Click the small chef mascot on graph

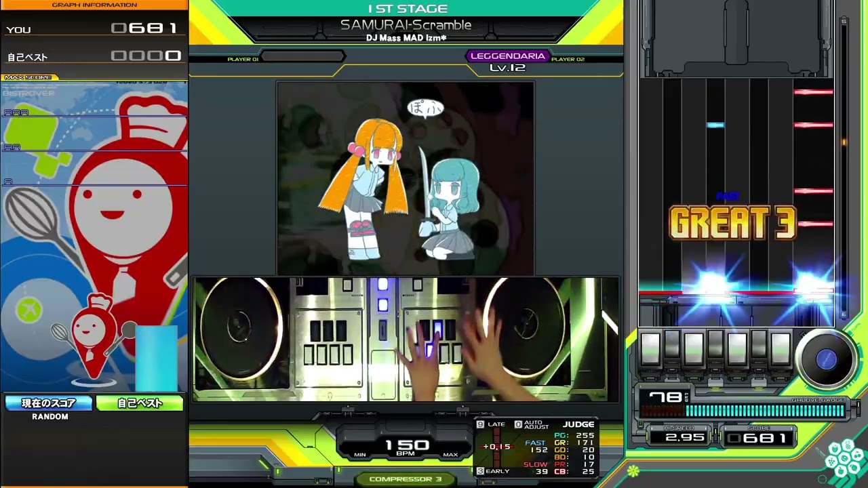[x=92, y=339]
